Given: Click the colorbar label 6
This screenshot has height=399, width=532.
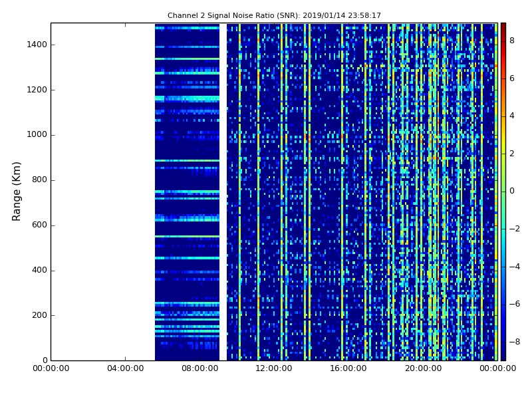Looking at the screenshot, I should pos(512,78).
